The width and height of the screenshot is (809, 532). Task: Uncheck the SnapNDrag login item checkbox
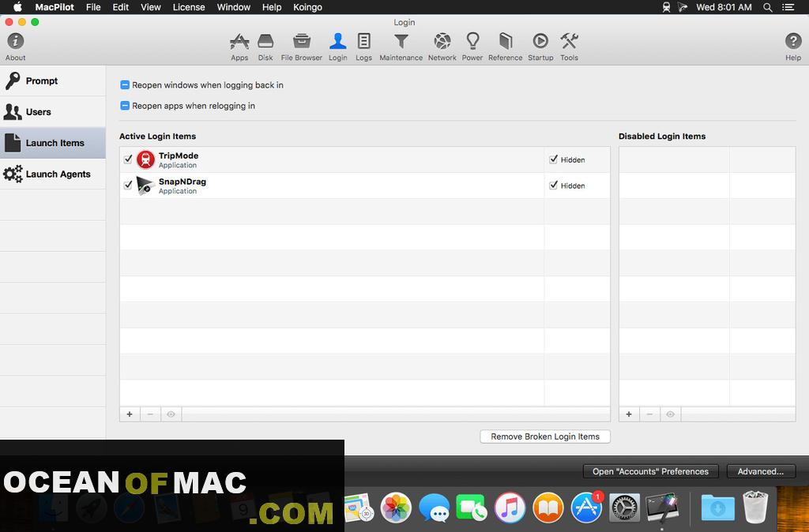[128, 185]
